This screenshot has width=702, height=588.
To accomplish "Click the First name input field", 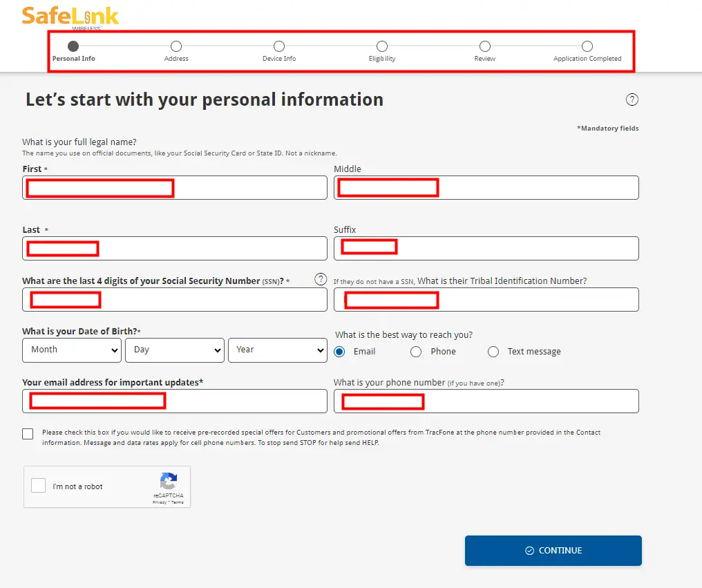I will point(175,188).
